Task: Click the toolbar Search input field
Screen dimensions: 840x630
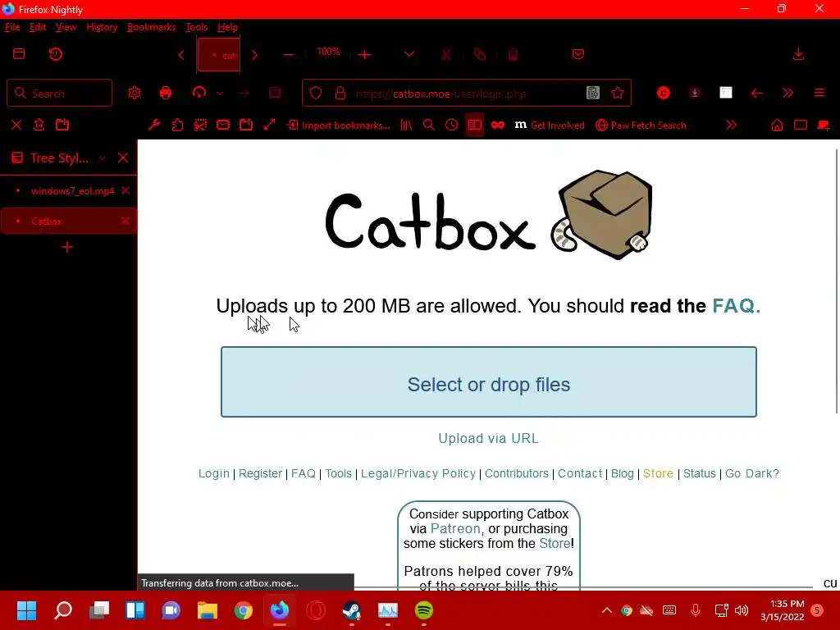Action: pos(59,94)
